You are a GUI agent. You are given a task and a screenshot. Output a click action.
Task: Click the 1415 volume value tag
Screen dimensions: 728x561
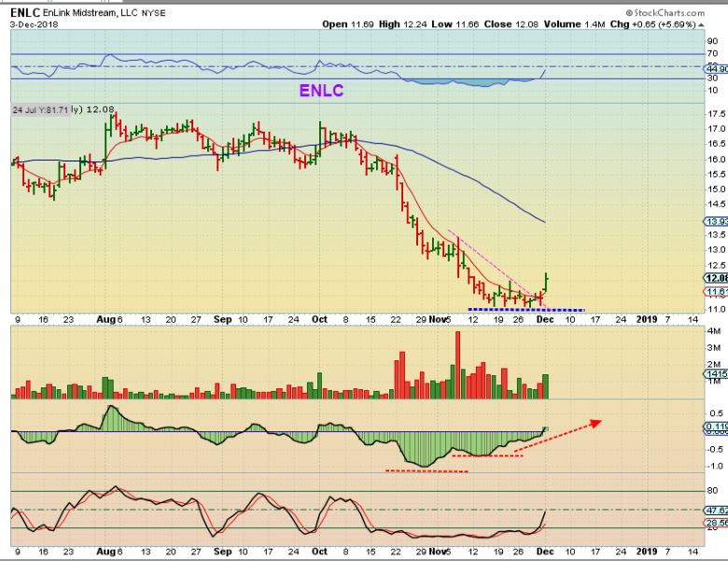click(x=717, y=374)
